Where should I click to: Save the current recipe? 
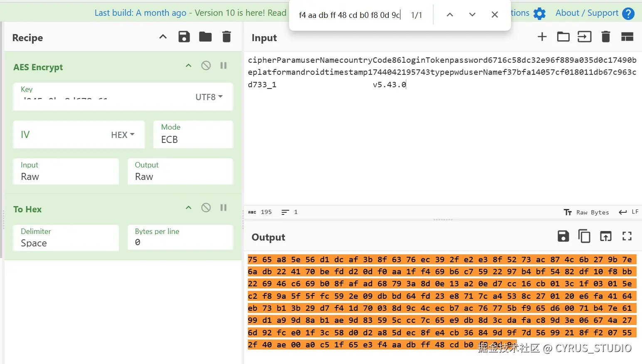(x=184, y=37)
